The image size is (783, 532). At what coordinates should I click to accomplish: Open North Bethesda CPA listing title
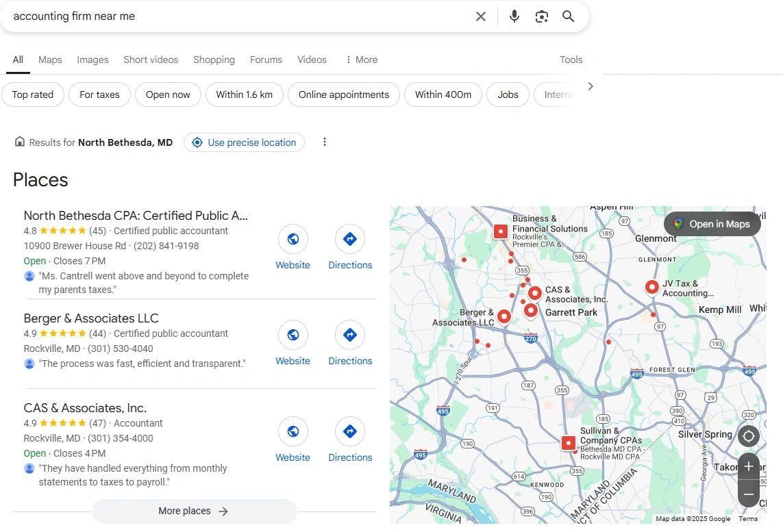click(136, 216)
